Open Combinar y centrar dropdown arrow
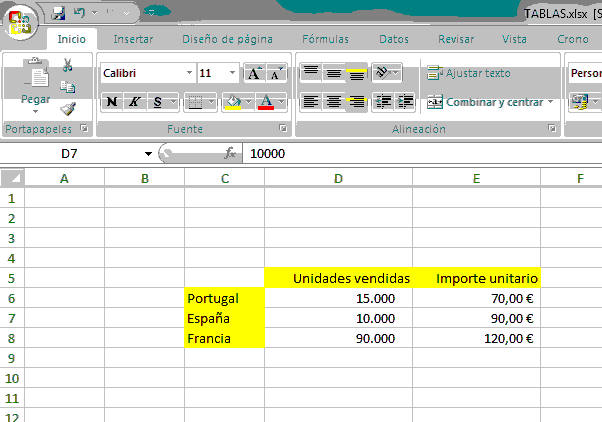Screen dimensions: 602x422 point(551,102)
